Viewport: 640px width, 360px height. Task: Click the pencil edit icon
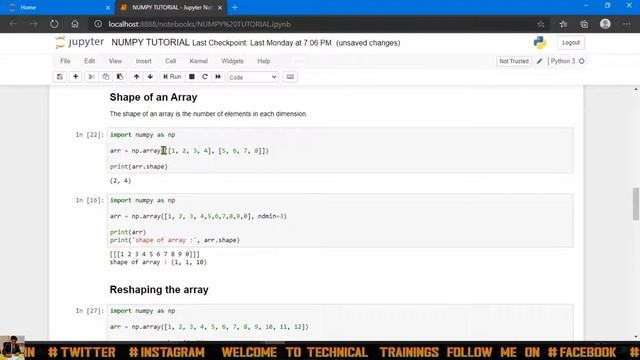[x=540, y=61]
